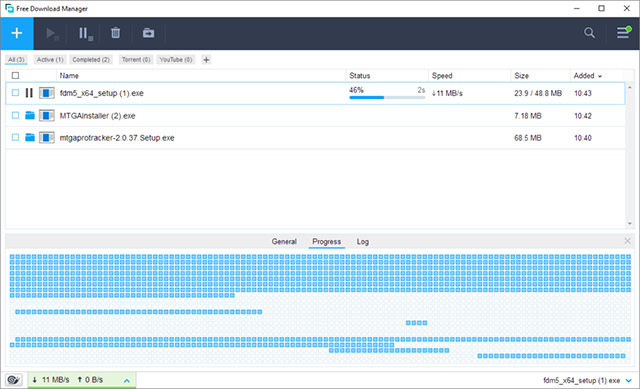Screen dimensions: 640x389
Task: Show the All (3) downloads tab
Action: click(x=16, y=60)
